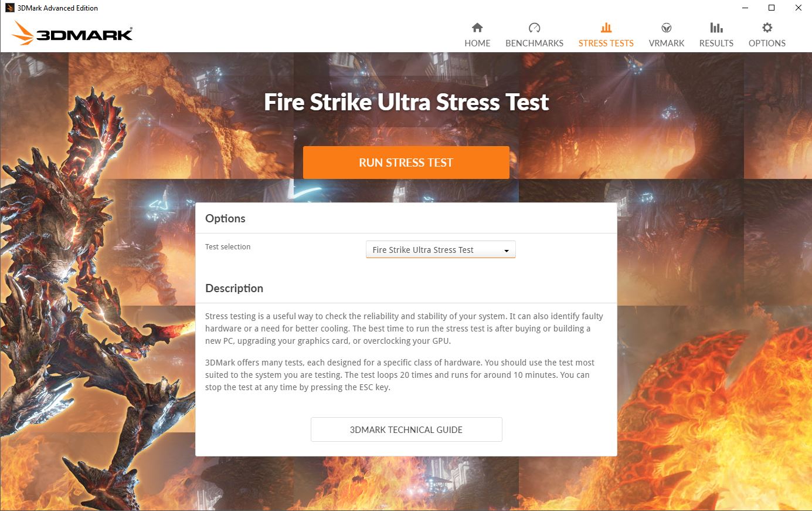812x511 pixels.
Task: Go to the BENCHMARKS tab label
Action: coord(534,43)
